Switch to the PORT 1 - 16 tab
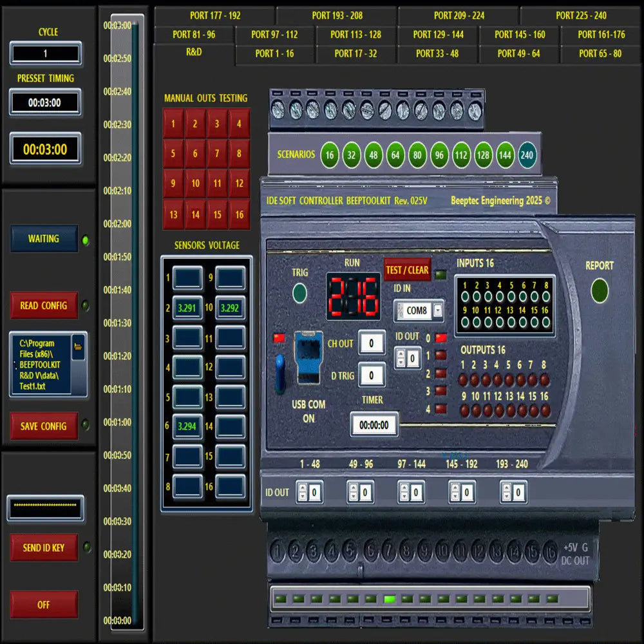The width and height of the screenshot is (644, 644). click(x=274, y=54)
